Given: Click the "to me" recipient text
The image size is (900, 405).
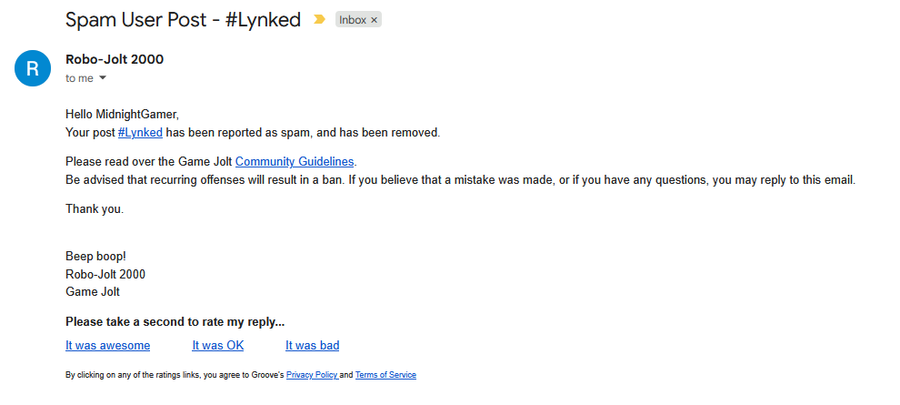Looking at the screenshot, I should pos(79,78).
